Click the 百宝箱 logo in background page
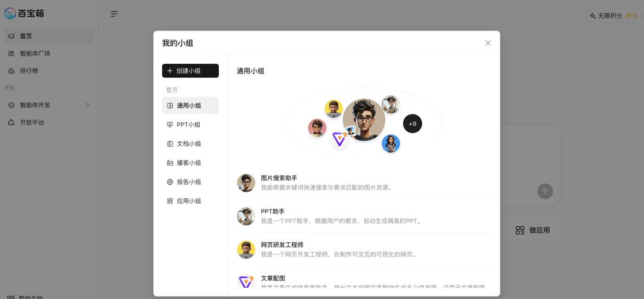Viewport: 644px width, 299px height. (24, 13)
